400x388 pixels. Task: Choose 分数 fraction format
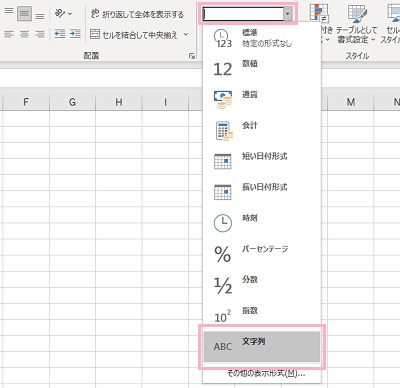pyautogui.click(x=262, y=284)
